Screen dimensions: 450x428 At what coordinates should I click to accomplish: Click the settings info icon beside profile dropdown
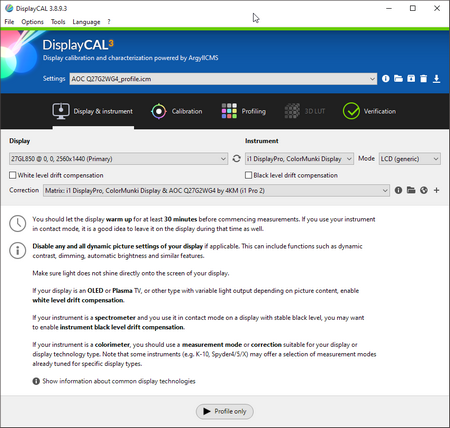386,79
